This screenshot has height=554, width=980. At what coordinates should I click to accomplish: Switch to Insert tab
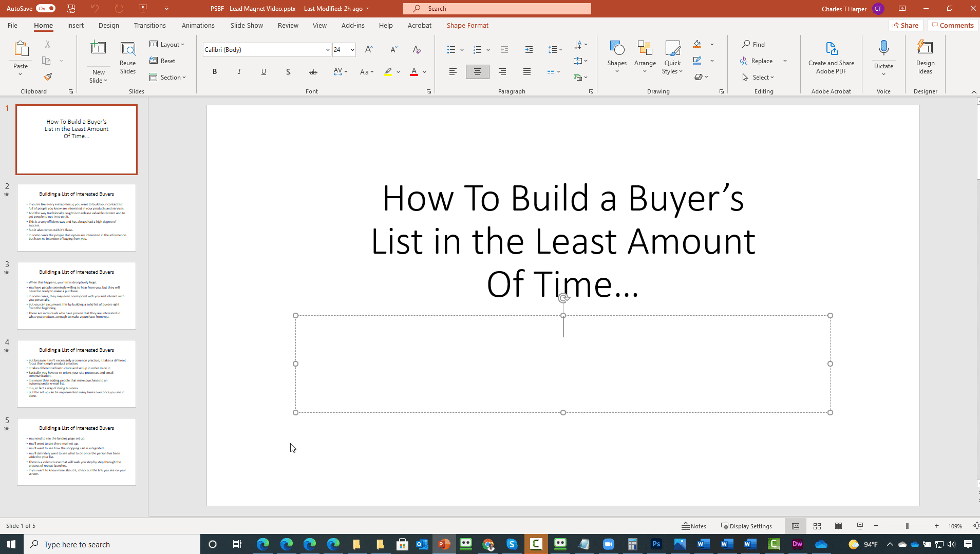(x=75, y=25)
